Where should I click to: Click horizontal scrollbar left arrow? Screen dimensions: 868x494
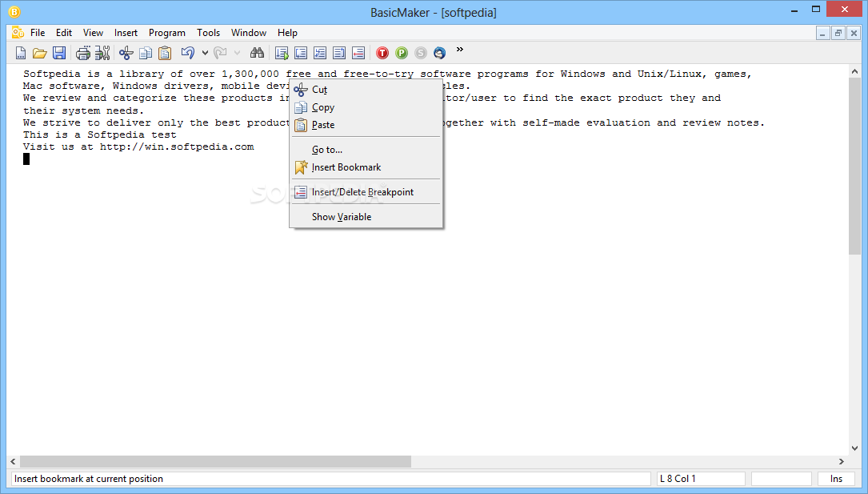coord(14,461)
